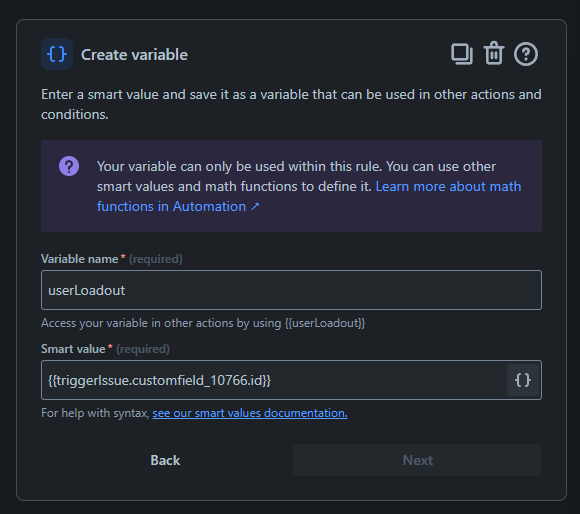Viewport: 580px width, 514px height.
Task: Delete the Create variable action via trash icon
Action: tap(494, 54)
